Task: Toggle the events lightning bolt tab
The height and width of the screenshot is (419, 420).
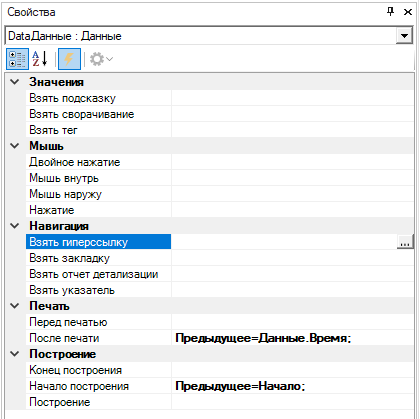Action: (69, 59)
